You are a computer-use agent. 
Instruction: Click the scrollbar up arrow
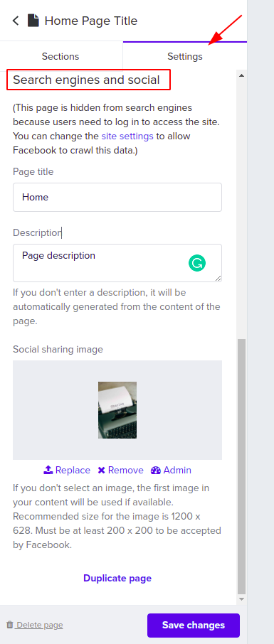click(x=241, y=75)
